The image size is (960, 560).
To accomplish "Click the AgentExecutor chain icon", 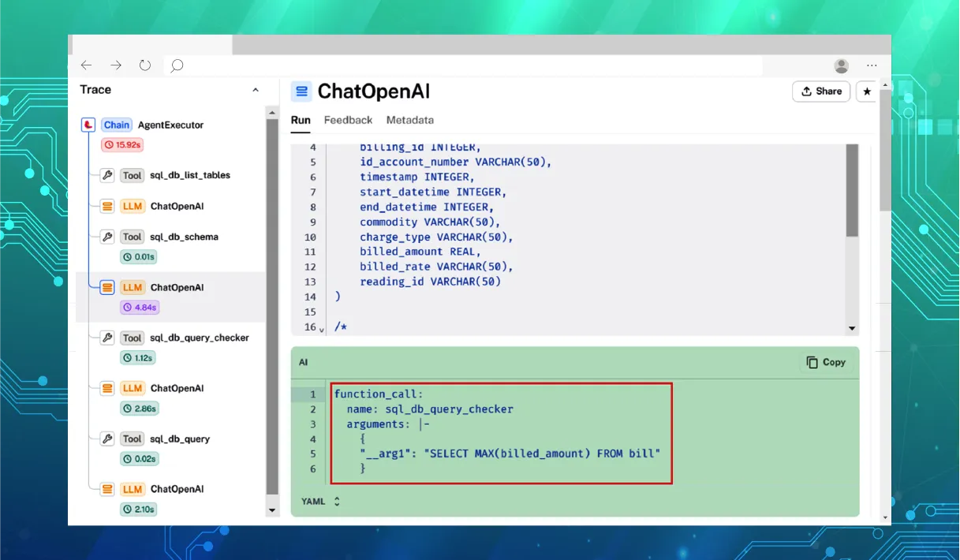I will click(x=88, y=125).
